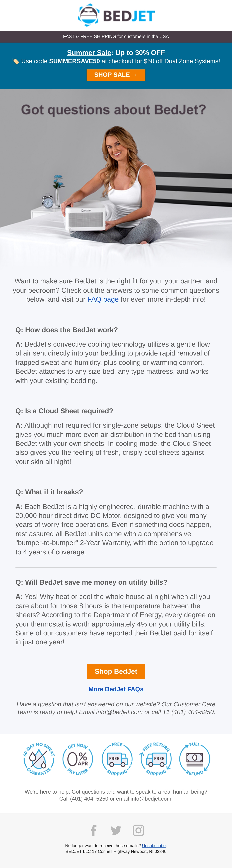Click the BedJet logo at top
This screenshot has height=868, width=232.
(116, 15)
